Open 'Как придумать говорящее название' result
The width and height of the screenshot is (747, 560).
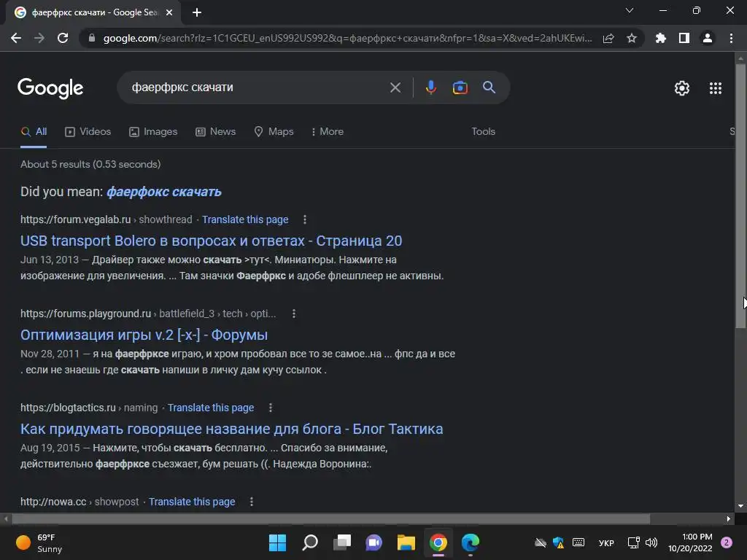point(231,429)
